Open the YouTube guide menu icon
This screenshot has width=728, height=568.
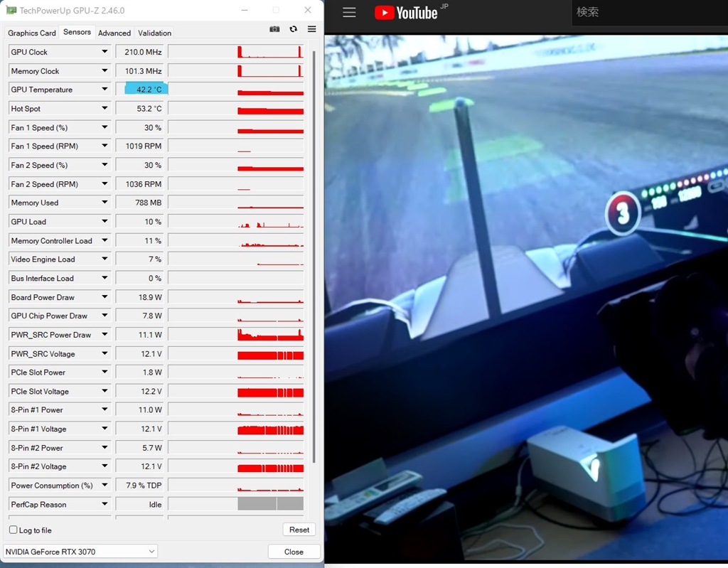point(349,13)
